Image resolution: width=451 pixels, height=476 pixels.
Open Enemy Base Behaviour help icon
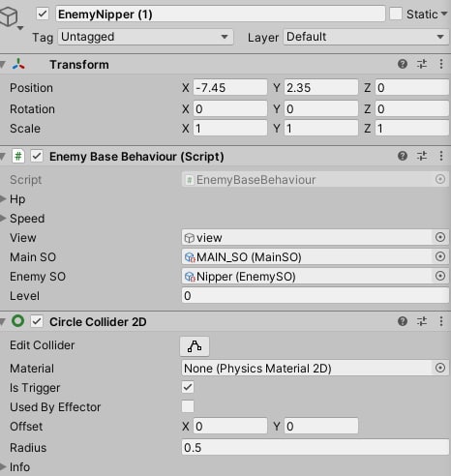click(x=403, y=156)
